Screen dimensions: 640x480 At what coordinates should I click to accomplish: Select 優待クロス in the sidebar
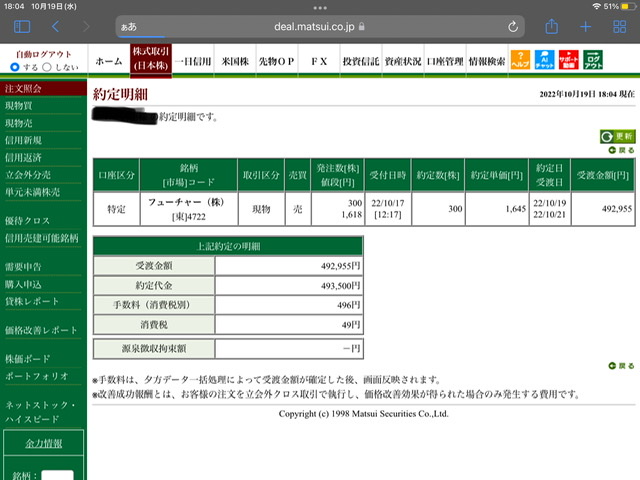[x=27, y=221]
